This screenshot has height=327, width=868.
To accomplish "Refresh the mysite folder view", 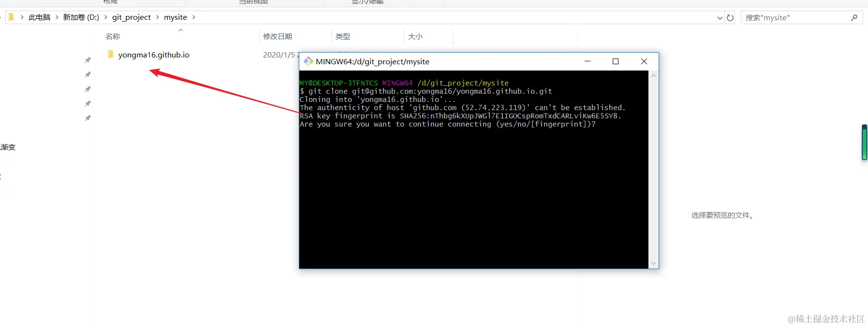I will [x=730, y=18].
